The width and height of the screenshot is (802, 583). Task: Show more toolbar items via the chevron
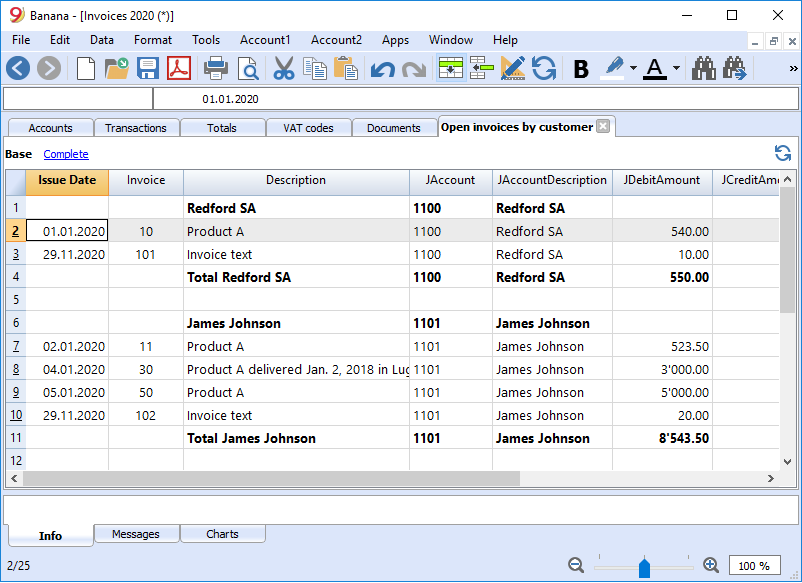click(x=793, y=68)
